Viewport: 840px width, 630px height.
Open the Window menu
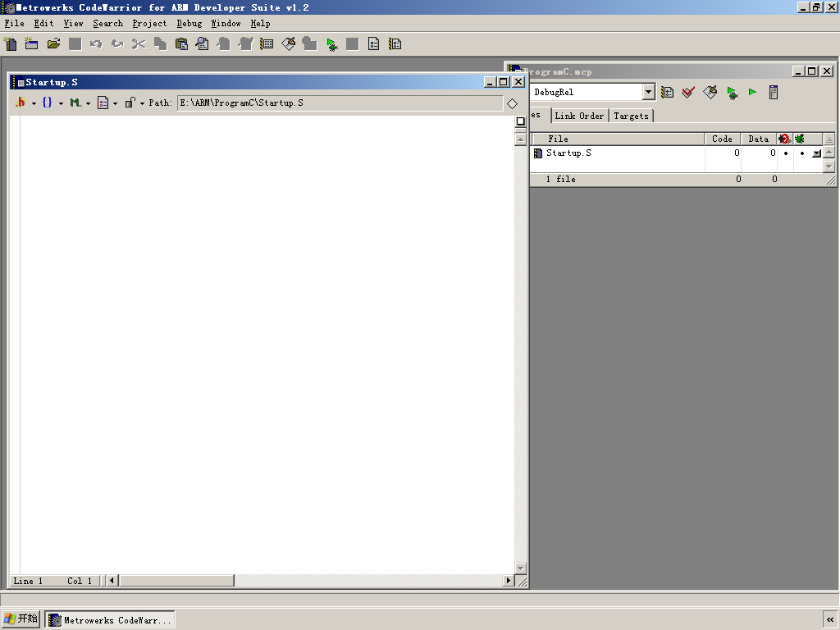click(226, 24)
